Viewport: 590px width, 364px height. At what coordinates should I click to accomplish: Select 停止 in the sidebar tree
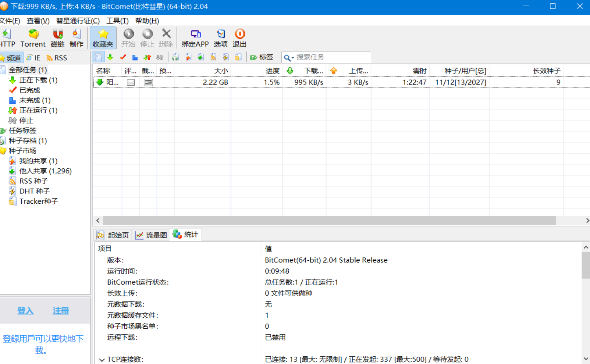coord(26,120)
